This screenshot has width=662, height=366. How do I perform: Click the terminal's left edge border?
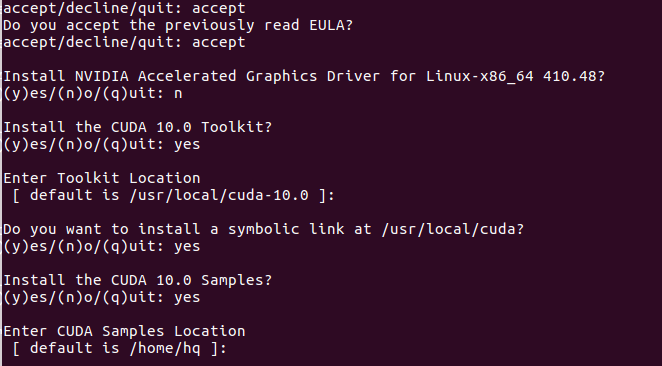coord(1,183)
